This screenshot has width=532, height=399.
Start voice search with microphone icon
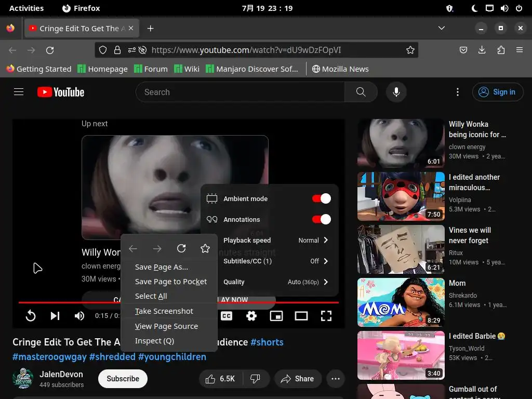pyautogui.click(x=396, y=92)
